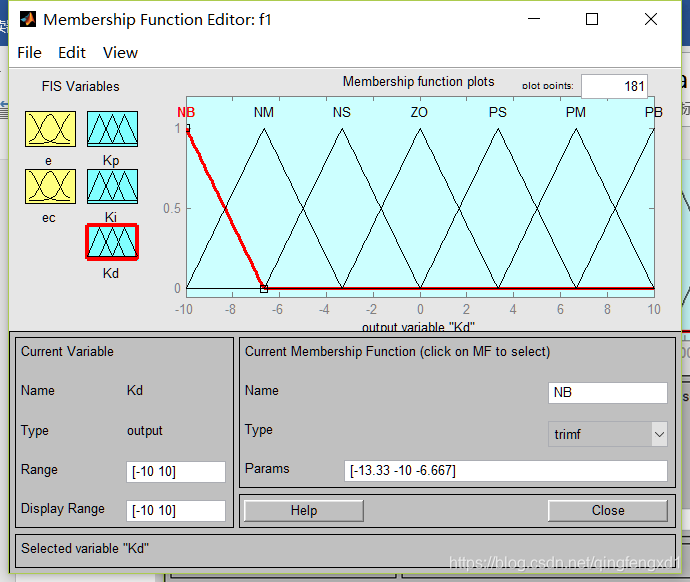Image resolution: width=690 pixels, height=582 pixels.
Task: Click the FIS Variables heading
Action: tap(81, 86)
